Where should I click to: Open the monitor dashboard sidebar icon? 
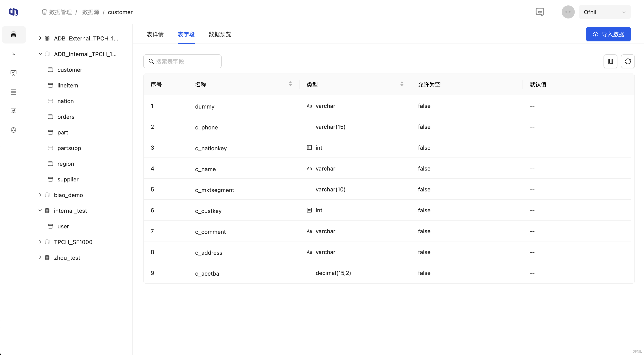[13, 111]
